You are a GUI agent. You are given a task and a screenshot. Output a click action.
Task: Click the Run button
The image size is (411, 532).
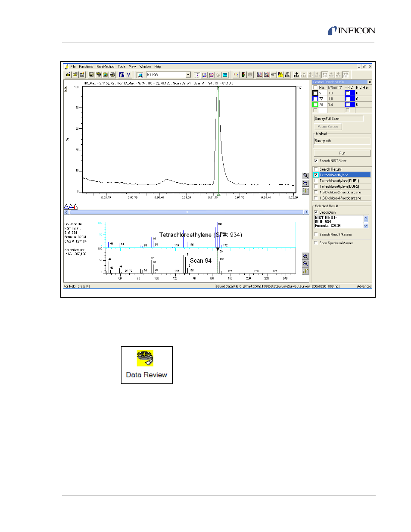click(342, 153)
